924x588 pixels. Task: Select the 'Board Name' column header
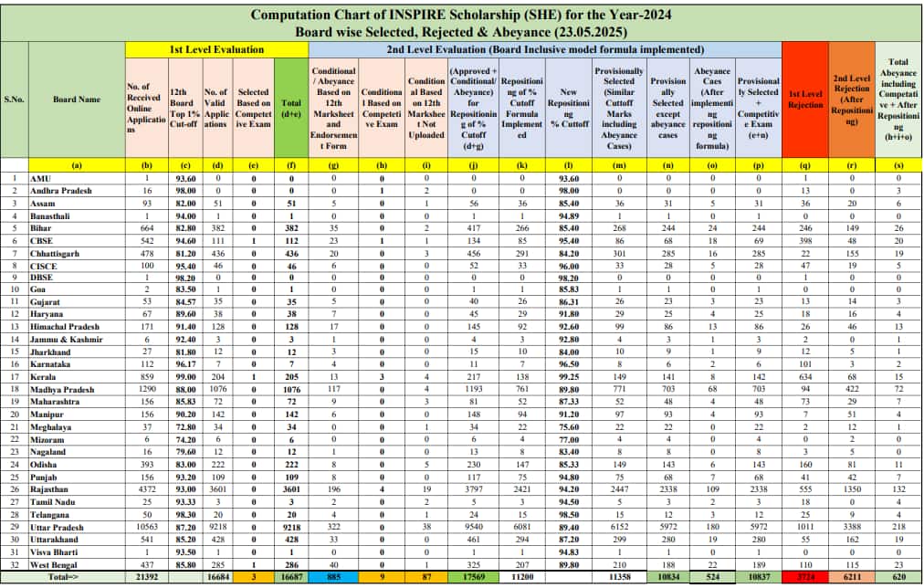tap(77, 99)
